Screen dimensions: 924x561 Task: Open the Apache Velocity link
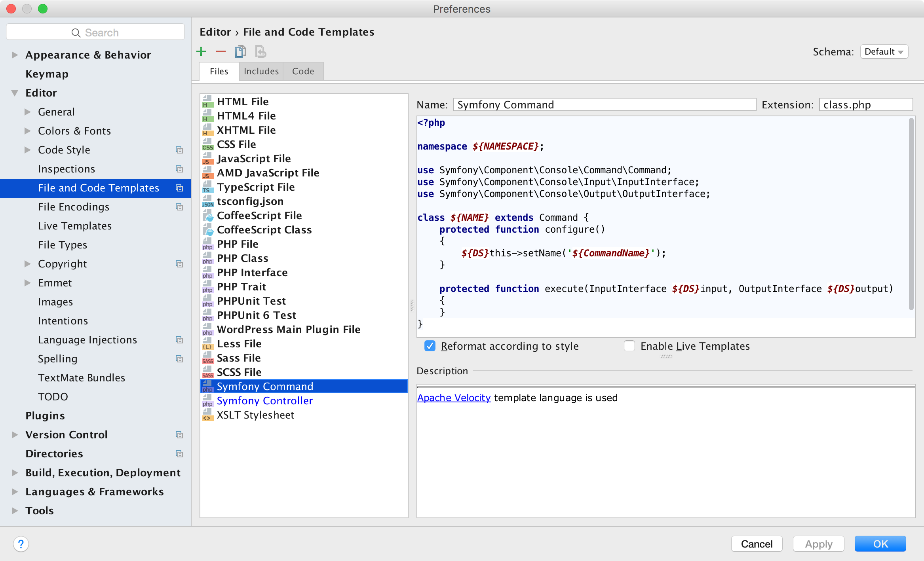click(454, 398)
